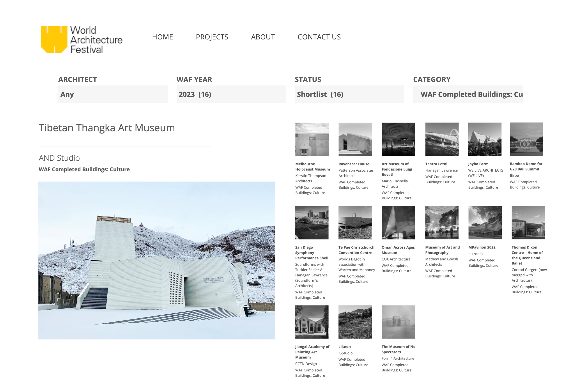This screenshot has height=392, width=588.
Task: Open the Architect dropdown showing Any
Action: 113,94
